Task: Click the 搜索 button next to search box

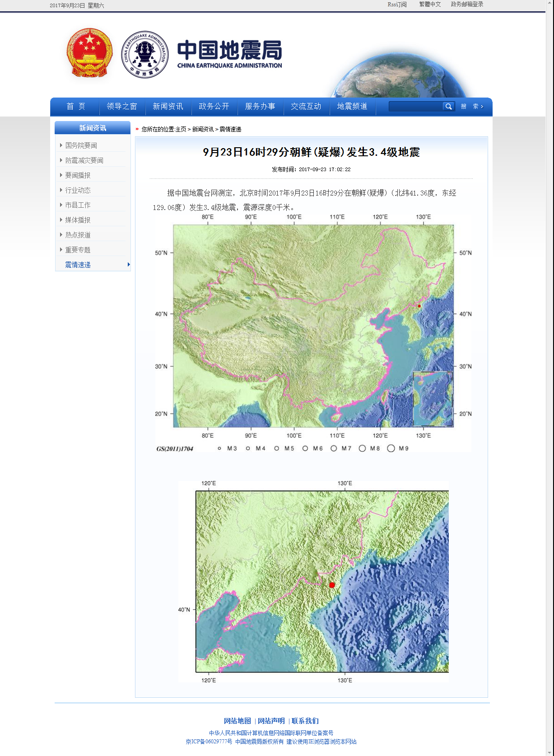Action: click(472, 107)
